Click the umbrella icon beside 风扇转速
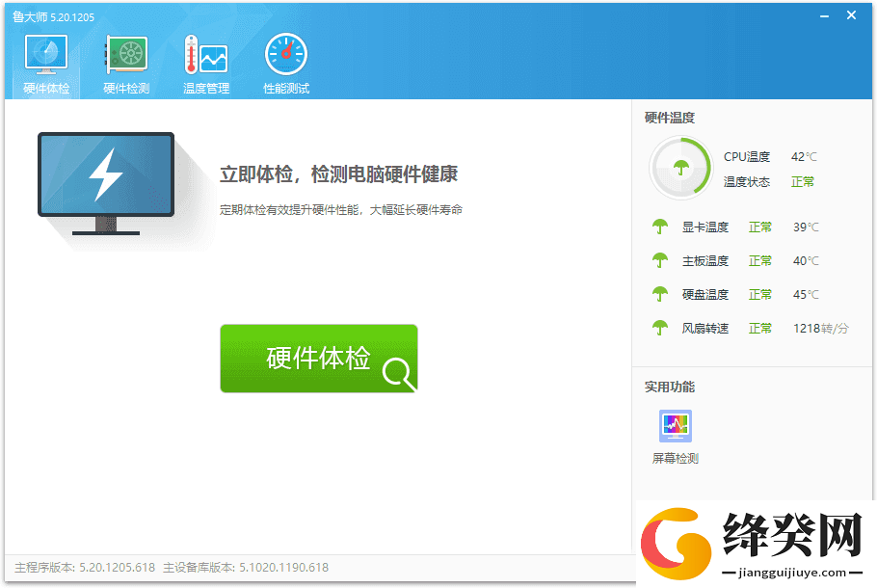Image resolution: width=877 pixels, height=588 pixels. pyautogui.click(x=660, y=328)
